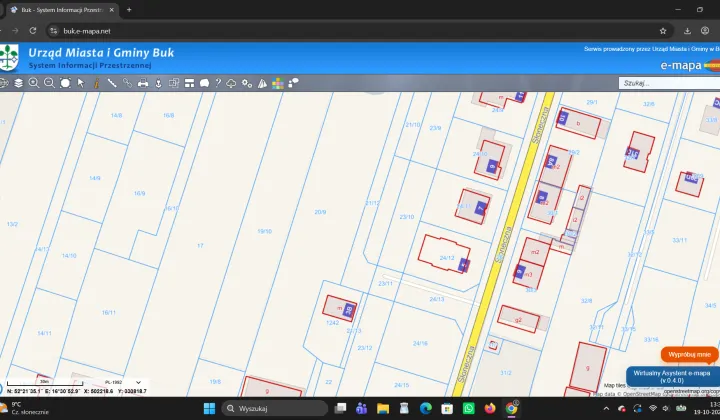720x420 pixels.
Task: Open the speech bubble comment tool
Action: (x=204, y=83)
